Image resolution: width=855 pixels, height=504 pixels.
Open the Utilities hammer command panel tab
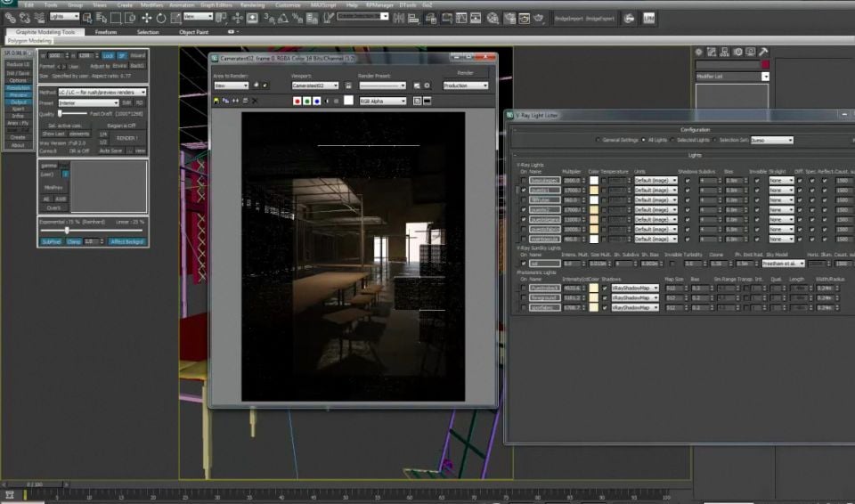[763, 52]
